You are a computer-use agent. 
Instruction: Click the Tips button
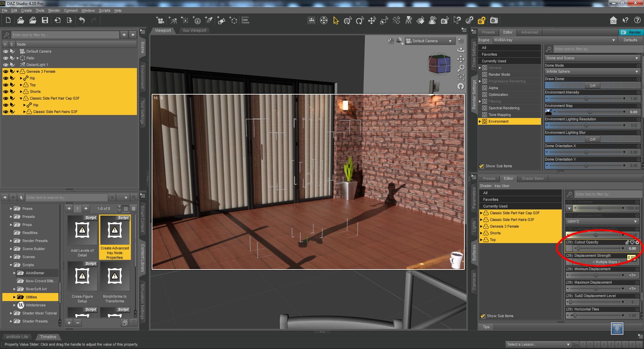tap(486, 327)
